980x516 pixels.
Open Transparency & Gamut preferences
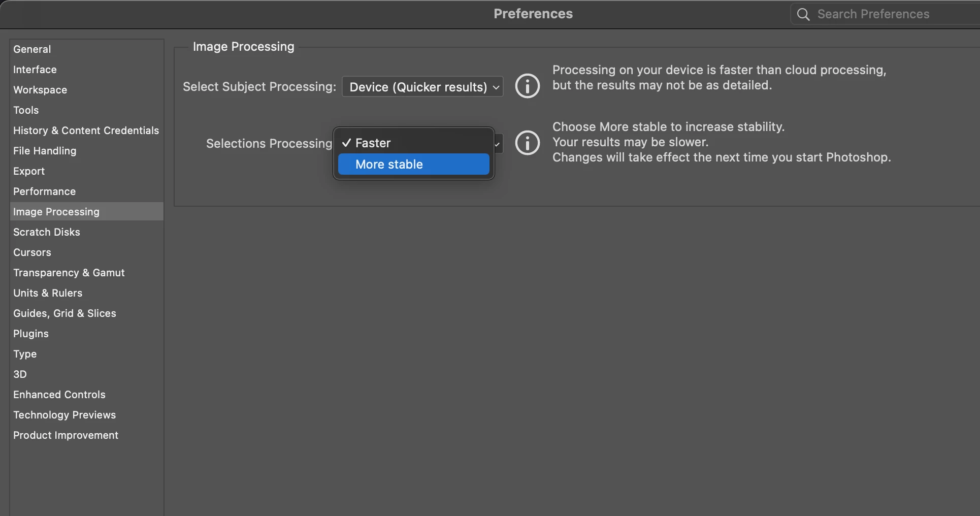click(x=69, y=273)
